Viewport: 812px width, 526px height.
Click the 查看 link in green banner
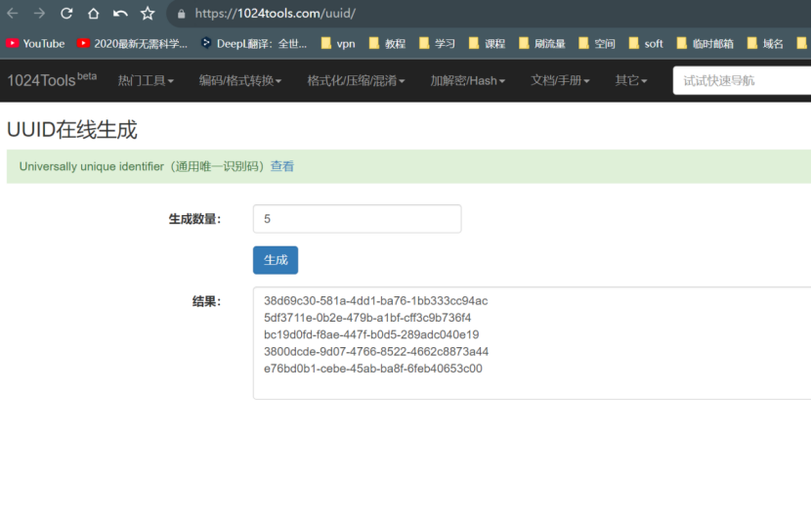282,166
